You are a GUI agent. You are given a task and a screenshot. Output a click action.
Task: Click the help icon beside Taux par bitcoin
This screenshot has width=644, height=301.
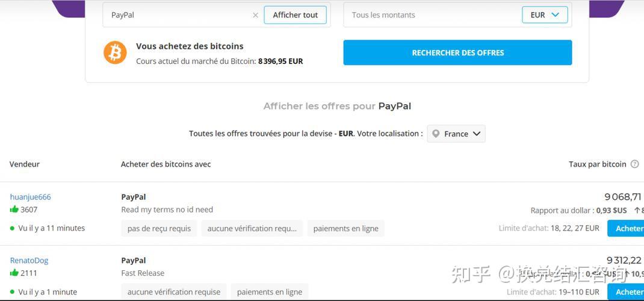click(634, 164)
